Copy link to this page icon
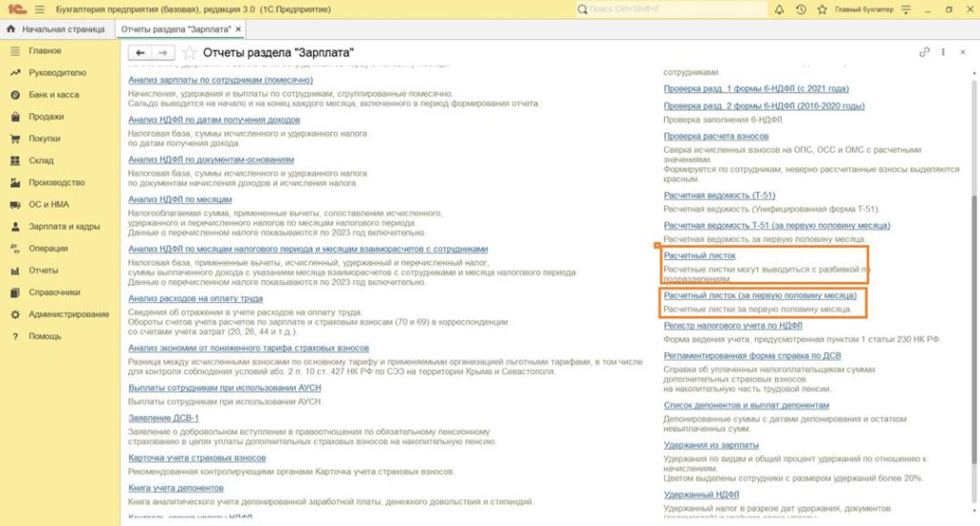 click(924, 52)
